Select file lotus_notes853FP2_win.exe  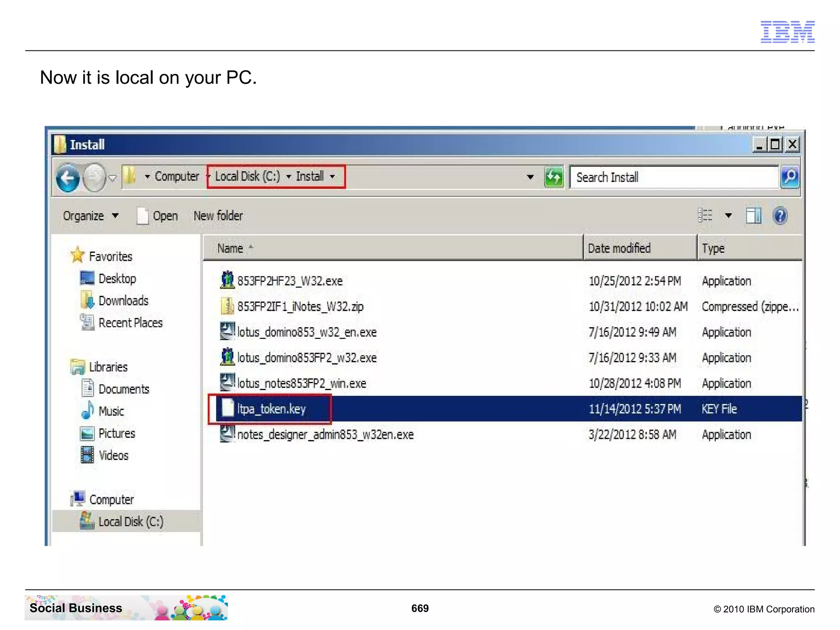point(301,383)
